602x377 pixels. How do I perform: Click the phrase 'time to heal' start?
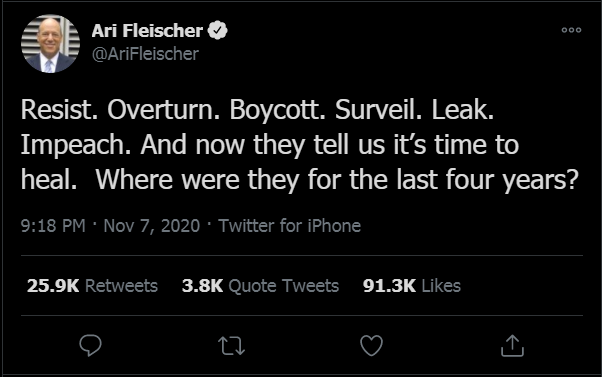(476, 145)
